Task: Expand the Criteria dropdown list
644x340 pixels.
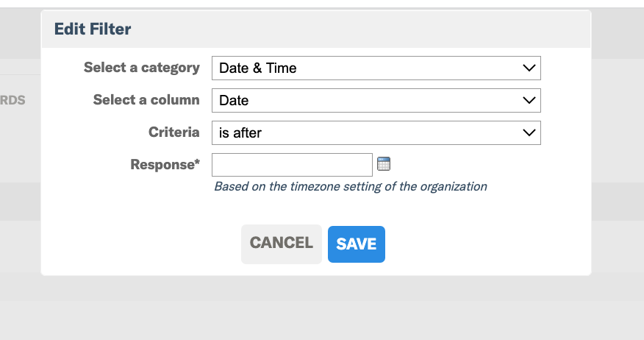Action: tap(376, 132)
